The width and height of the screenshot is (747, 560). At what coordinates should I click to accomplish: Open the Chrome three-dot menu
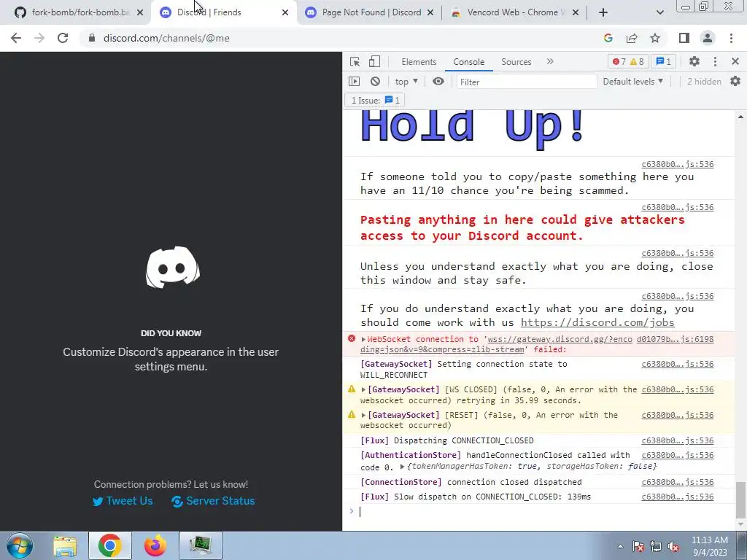pyautogui.click(x=731, y=38)
